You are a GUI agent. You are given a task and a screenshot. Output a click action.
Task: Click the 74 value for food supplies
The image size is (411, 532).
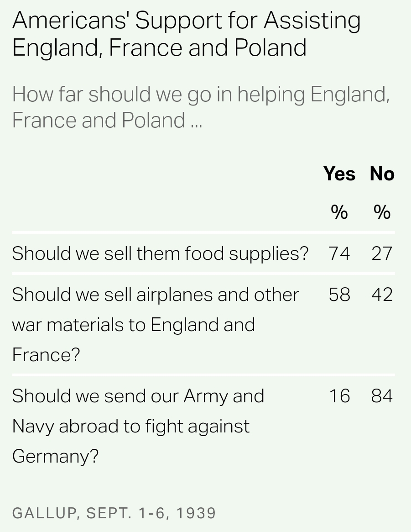(x=339, y=253)
